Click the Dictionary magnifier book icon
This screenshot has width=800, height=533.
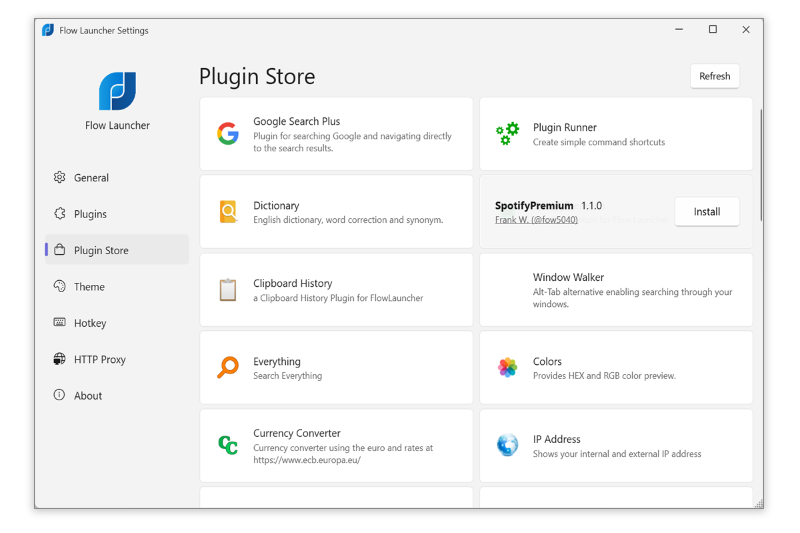229,212
